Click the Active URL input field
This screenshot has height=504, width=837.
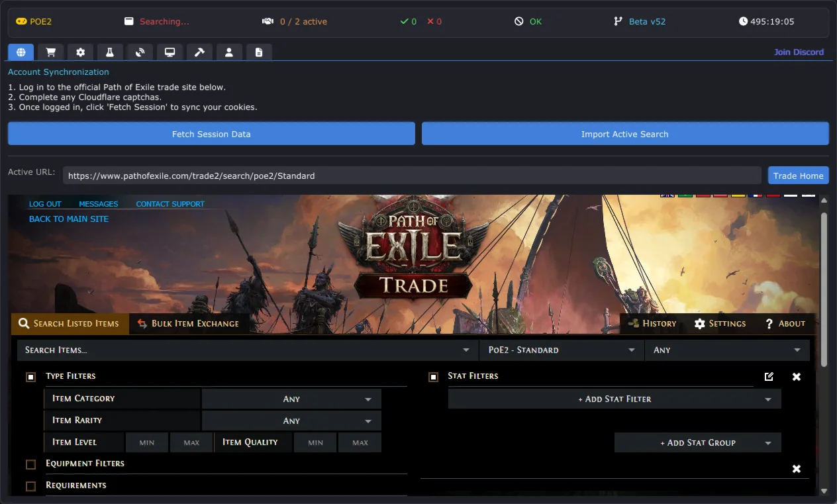click(x=412, y=176)
